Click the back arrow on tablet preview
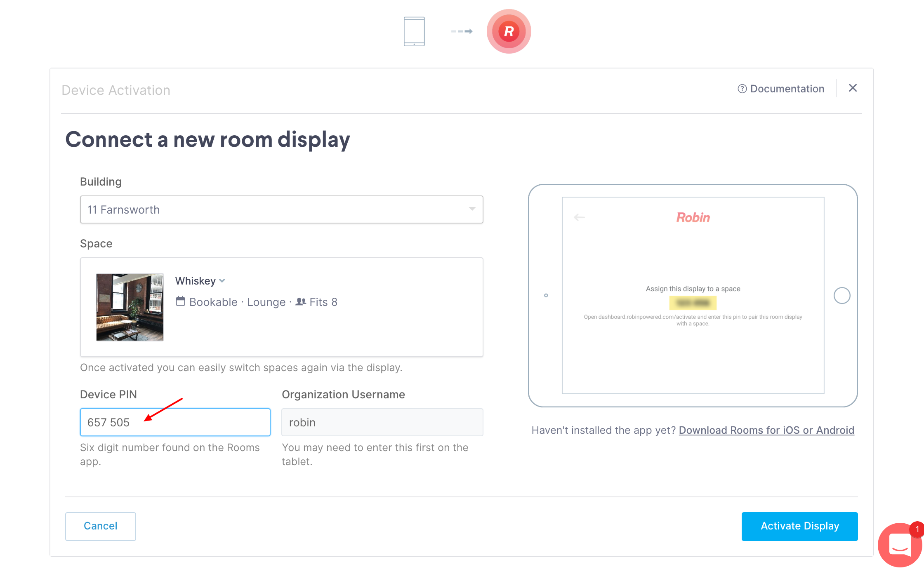Screen dimensions: 924x574 [579, 217]
